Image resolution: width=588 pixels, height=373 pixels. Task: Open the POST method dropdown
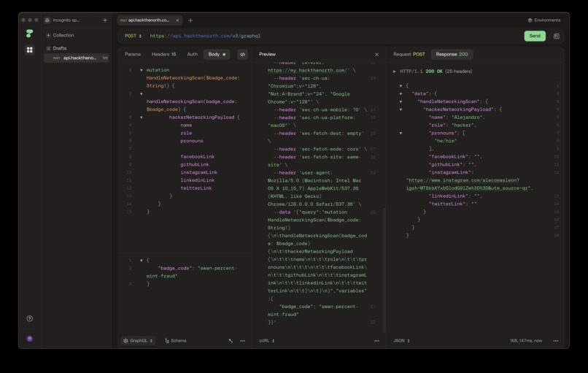(x=133, y=36)
